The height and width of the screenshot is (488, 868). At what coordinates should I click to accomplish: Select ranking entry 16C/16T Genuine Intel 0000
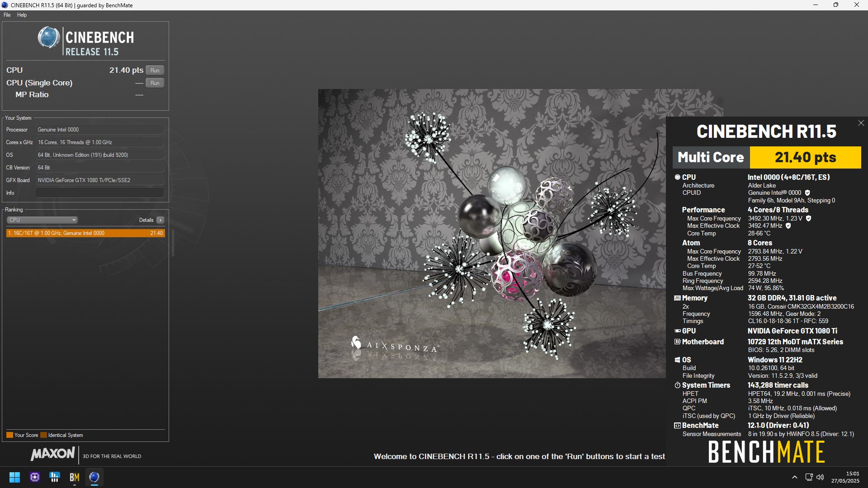pos(85,233)
